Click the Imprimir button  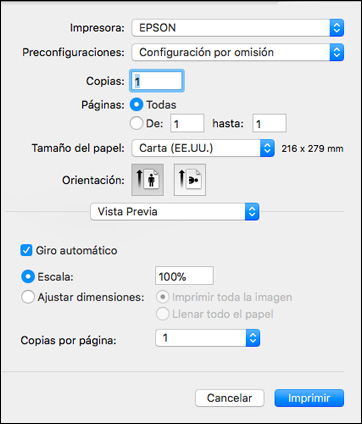309,398
